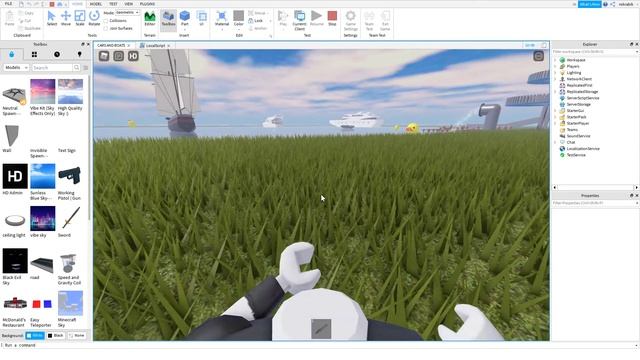Select the HD Admin model thumbnail
The height and width of the screenshot is (360, 640).
click(15, 176)
